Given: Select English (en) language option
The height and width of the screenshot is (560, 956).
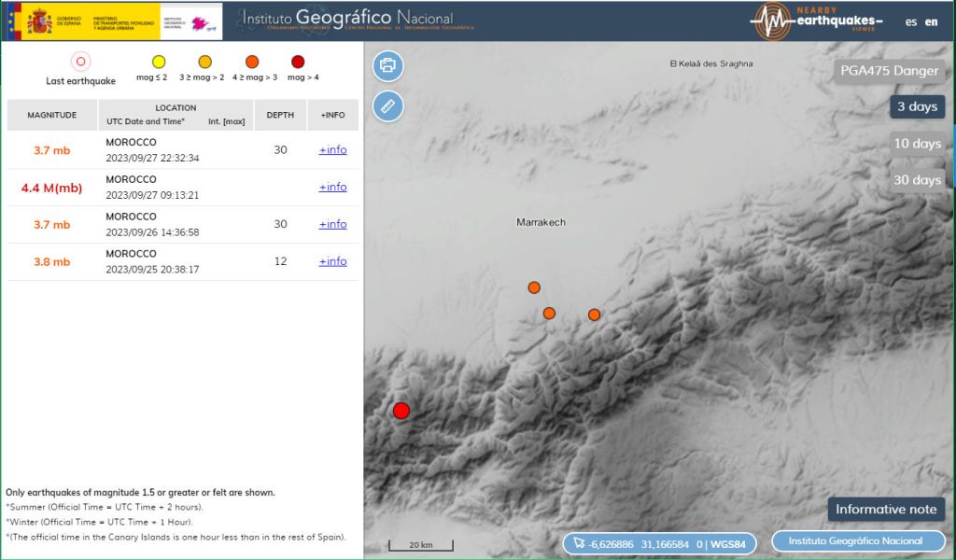Looking at the screenshot, I should pyautogui.click(x=931, y=22).
